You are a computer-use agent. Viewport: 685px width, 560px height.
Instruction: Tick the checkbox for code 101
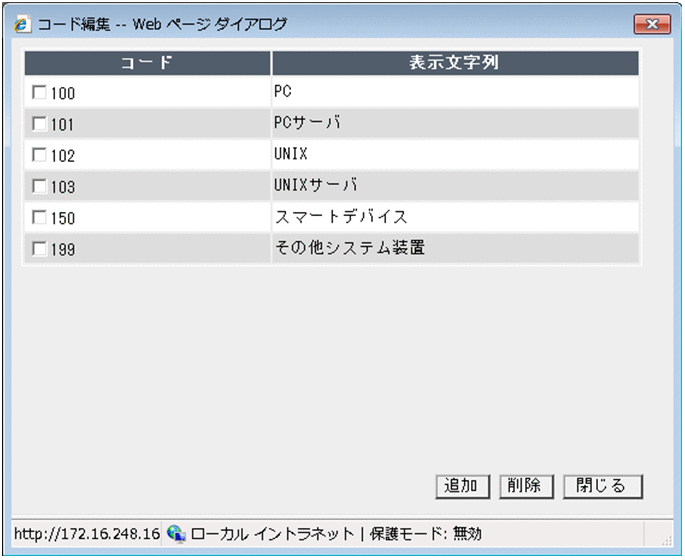(39, 124)
